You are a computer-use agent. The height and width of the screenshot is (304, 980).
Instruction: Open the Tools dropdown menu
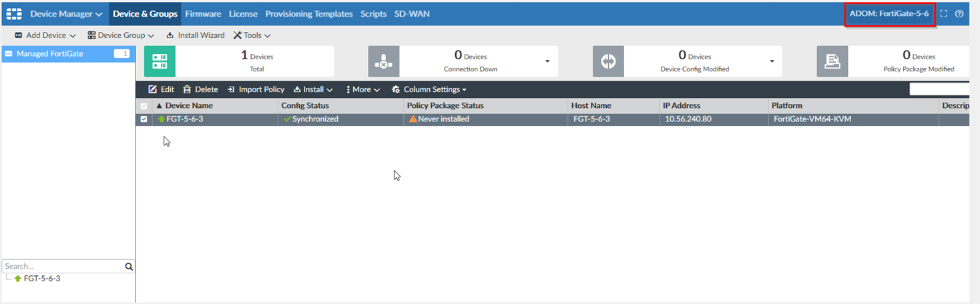(x=252, y=35)
